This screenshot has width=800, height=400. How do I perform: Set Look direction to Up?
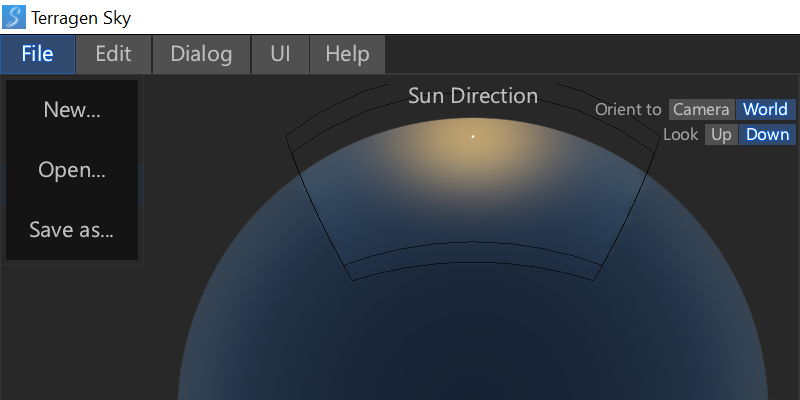click(x=721, y=135)
